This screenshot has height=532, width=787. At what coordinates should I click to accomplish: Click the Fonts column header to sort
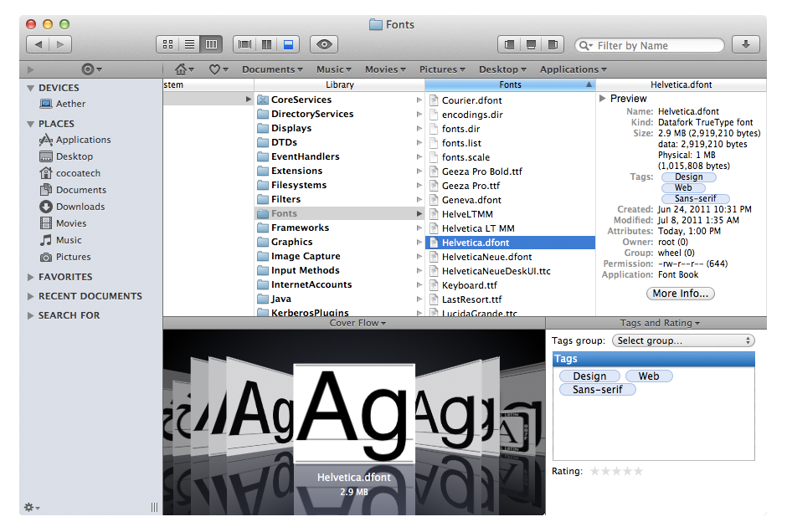(510, 84)
